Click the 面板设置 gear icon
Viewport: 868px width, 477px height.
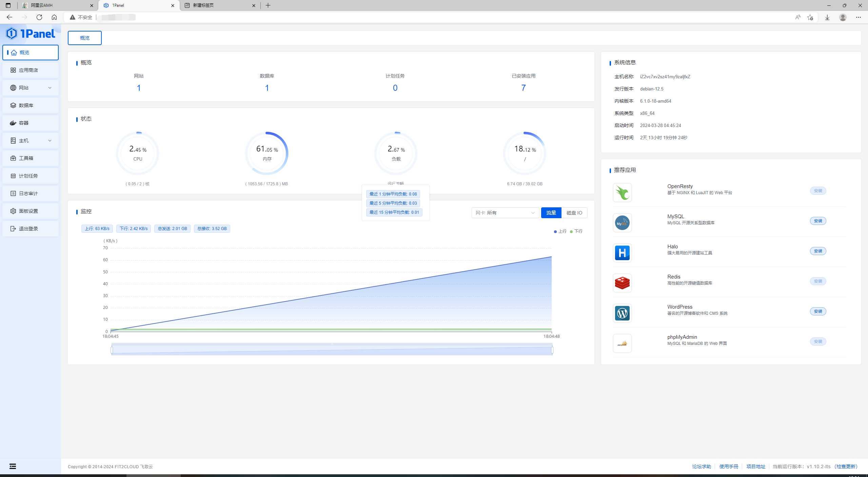[x=13, y=211]
